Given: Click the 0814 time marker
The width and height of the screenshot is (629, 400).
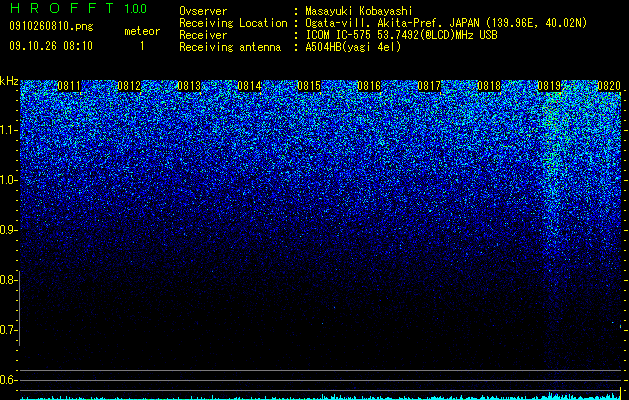Looking at the screenshot, I should [x=249, y=86].
